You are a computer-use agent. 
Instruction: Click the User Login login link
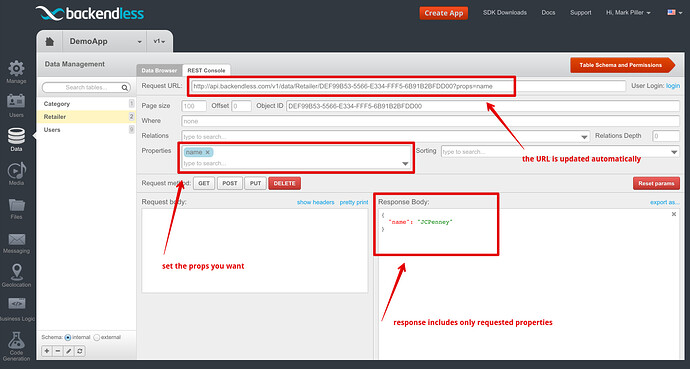(673, 86)
